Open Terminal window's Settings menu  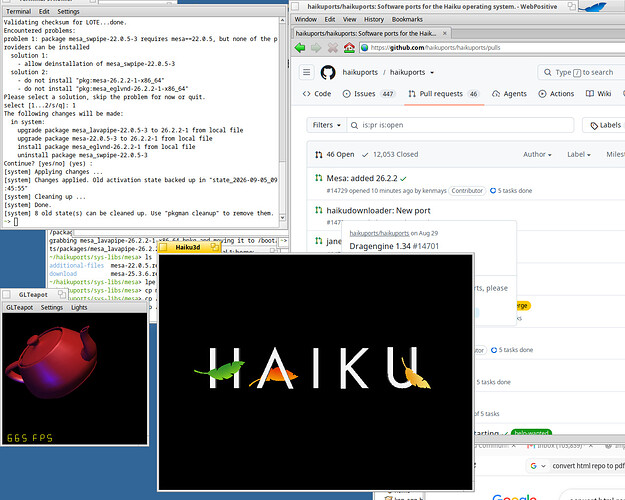tap(68, 12)
